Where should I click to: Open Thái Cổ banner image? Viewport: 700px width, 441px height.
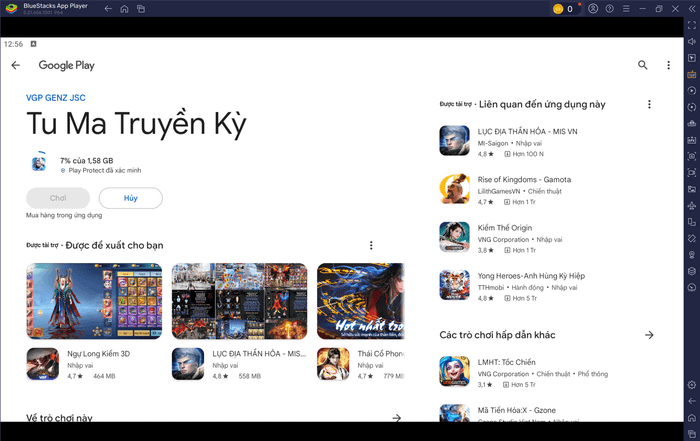361,301
